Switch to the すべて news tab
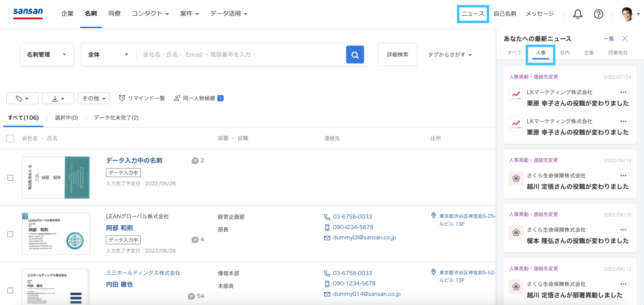The height and width of the screenshot is (305, 644). [514, 53]
